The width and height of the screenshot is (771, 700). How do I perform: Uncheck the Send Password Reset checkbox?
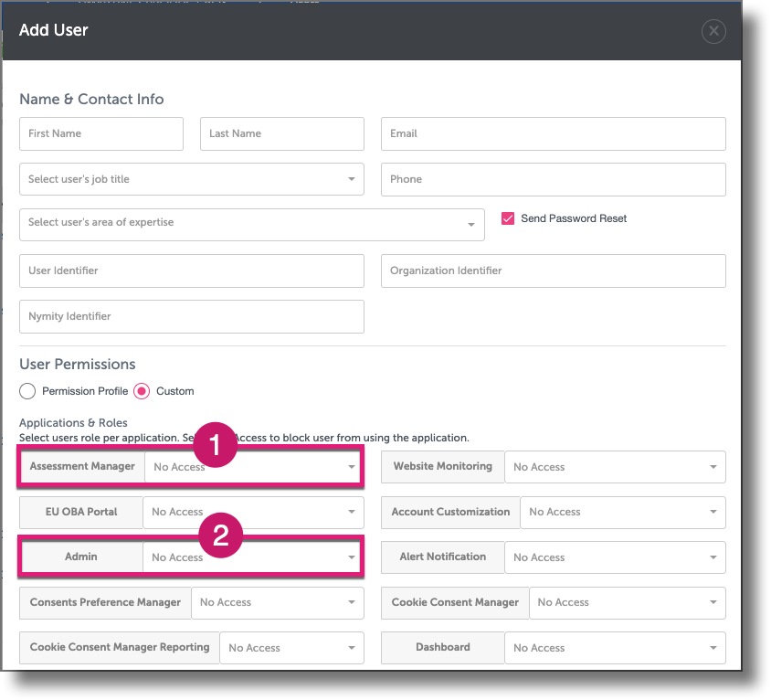point(508,218)
